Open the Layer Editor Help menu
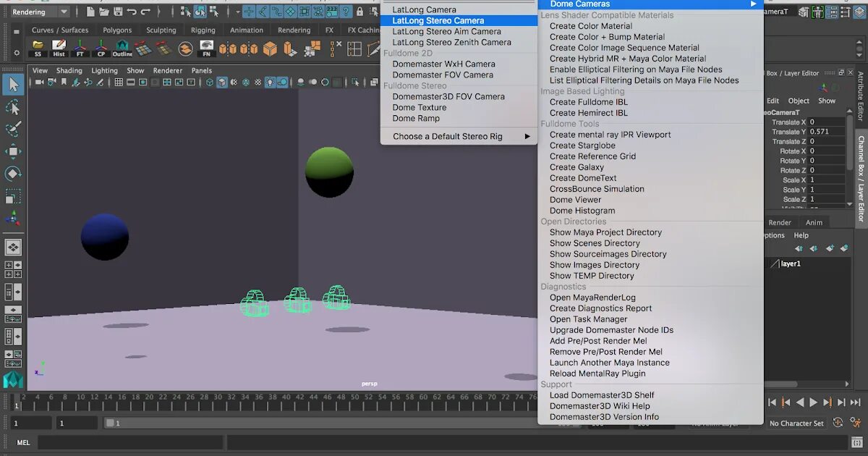 tap(801, 235)
